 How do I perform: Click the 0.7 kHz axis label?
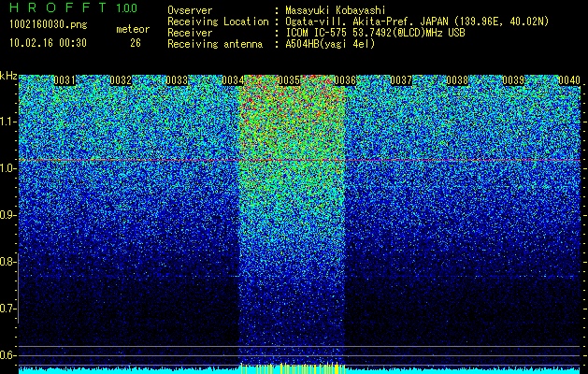pyautogui.click(x=7, y=309)
